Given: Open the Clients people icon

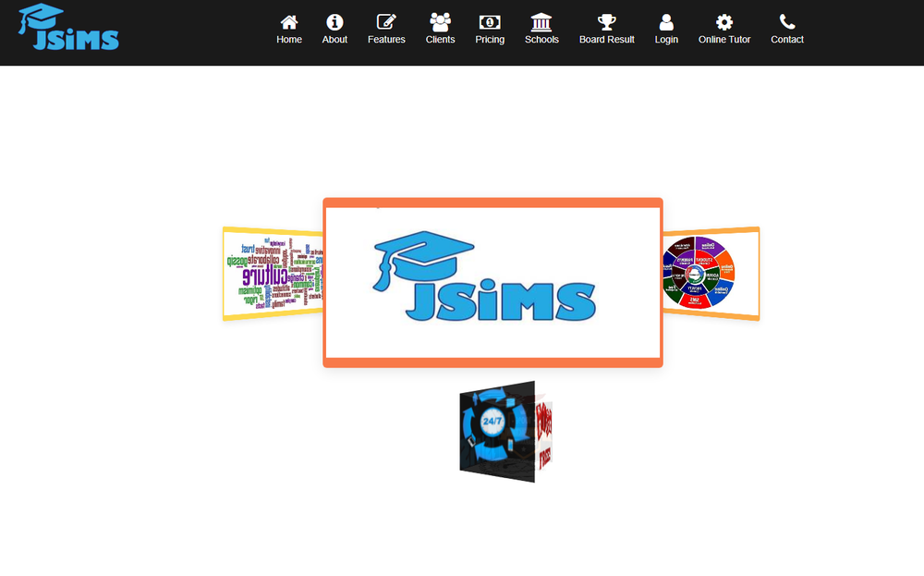Looking at the screenshot, I should pos(440,20).
